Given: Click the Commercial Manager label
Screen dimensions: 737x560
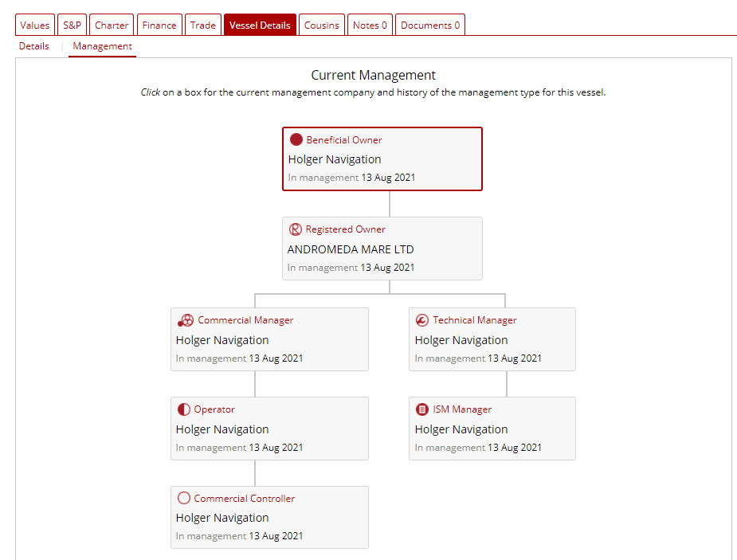Looking at the screenshot, I should [245, 320].
